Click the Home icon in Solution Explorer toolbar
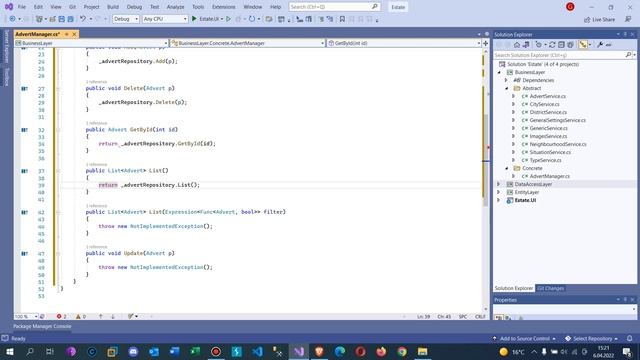The width and height of the screenshot is (640, 360). [517, 45]
